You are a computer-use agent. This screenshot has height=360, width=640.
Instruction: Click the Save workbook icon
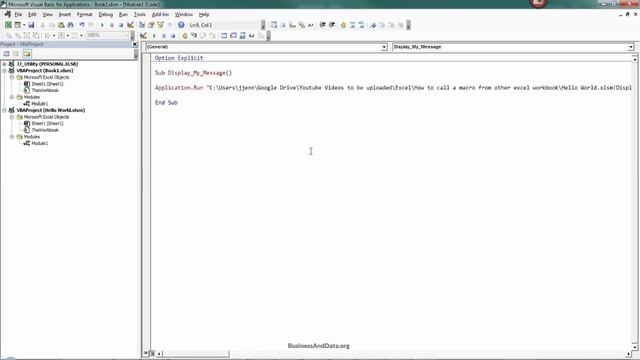31,25
